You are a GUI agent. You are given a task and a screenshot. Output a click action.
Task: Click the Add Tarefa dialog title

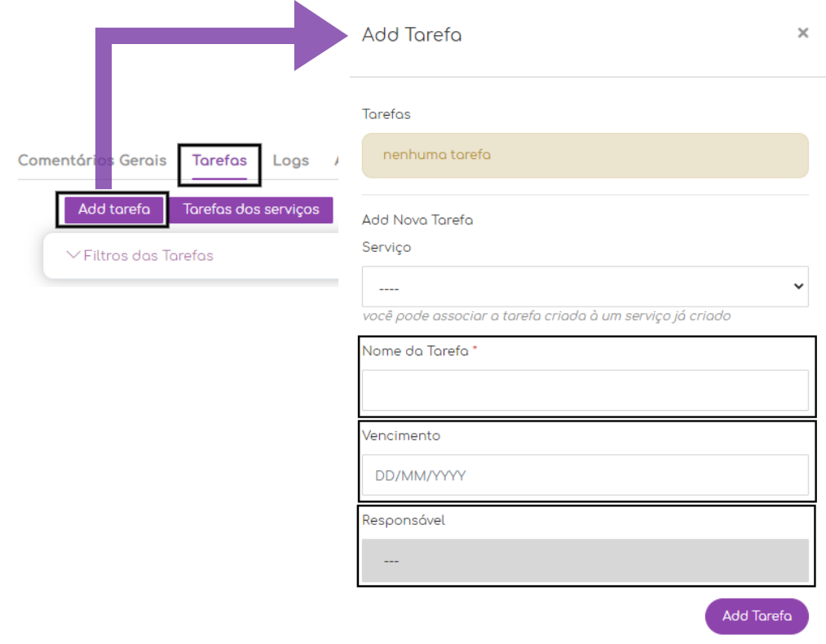coord(412,35)
